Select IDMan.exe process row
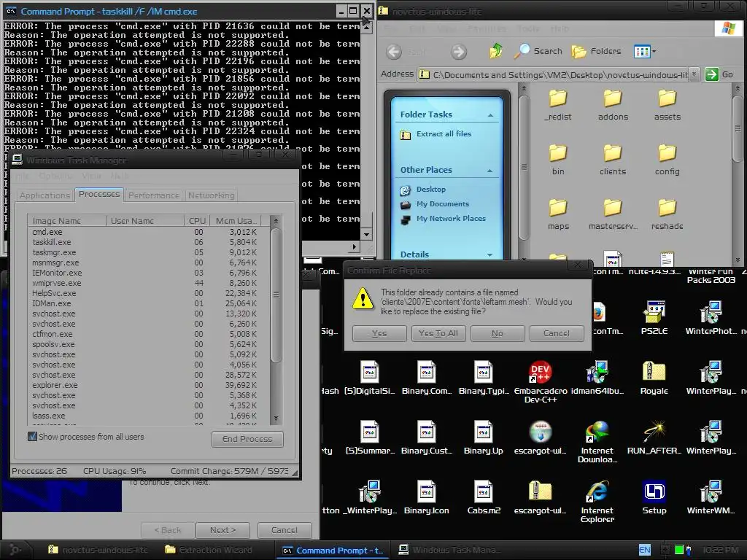This screenshot has width=747, height=560. [145, 303]
